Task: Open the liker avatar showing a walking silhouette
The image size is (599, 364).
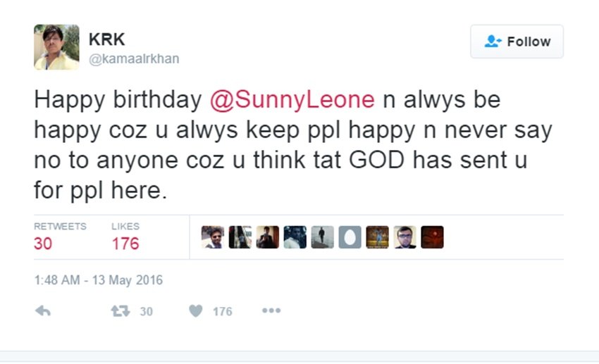Action: tap(322, 237)
